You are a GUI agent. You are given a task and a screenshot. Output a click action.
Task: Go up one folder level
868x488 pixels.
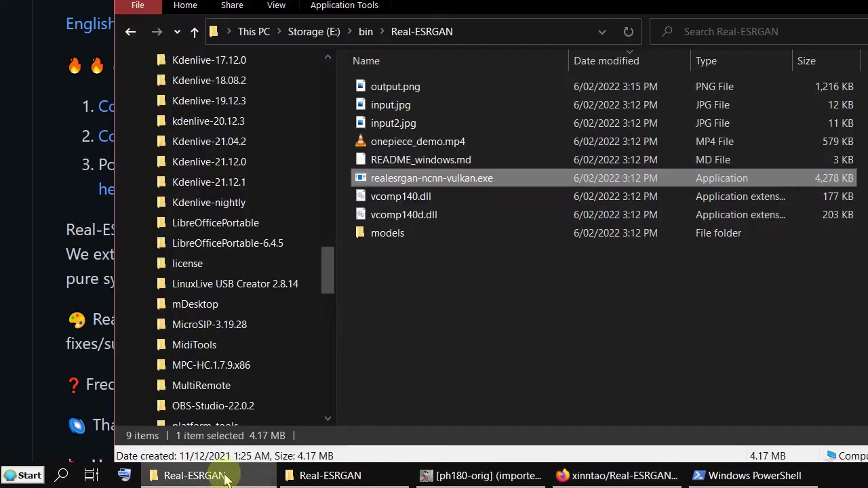coord(195,32)
